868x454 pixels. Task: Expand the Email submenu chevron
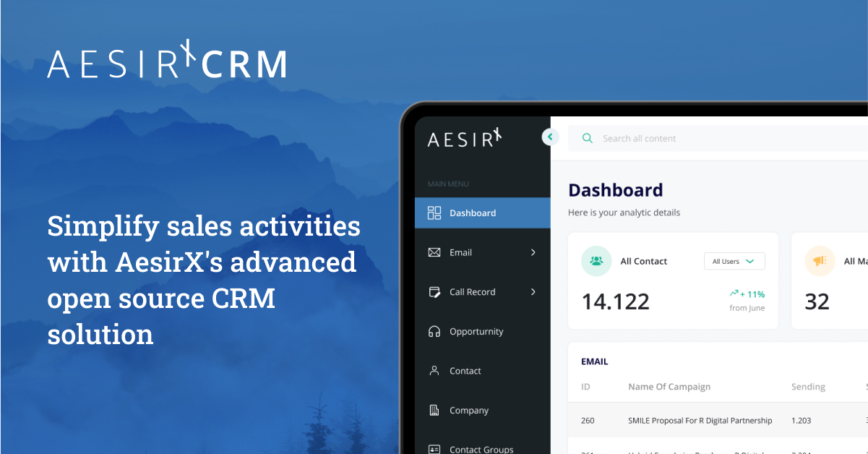pyautogui.click(x=533, y=252)
